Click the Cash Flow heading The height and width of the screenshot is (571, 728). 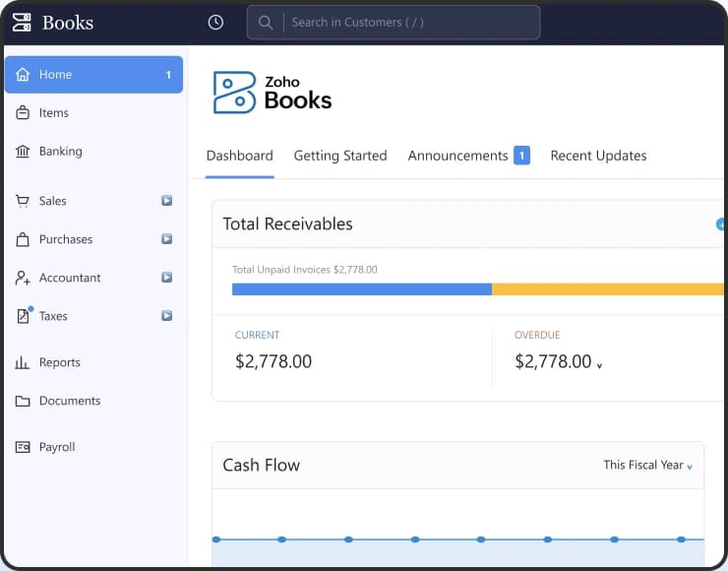tap(262, 465)
